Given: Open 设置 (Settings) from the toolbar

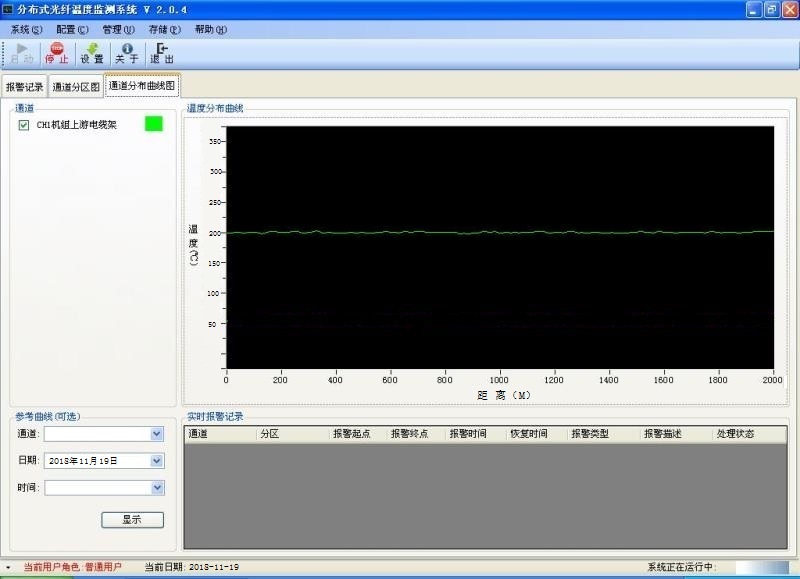Looking at the screenshot, I should [x=92, y=53].
